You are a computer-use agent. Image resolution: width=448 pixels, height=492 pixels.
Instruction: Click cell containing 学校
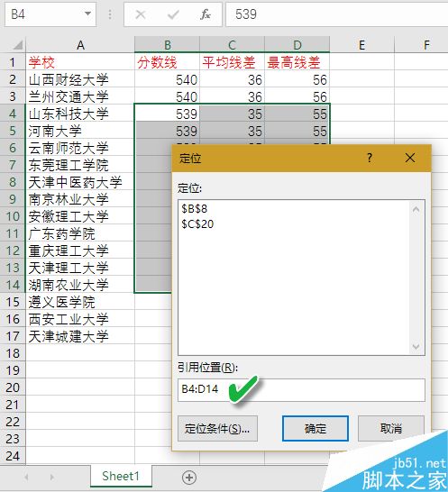pyautogui.click(x=80, y=62)
